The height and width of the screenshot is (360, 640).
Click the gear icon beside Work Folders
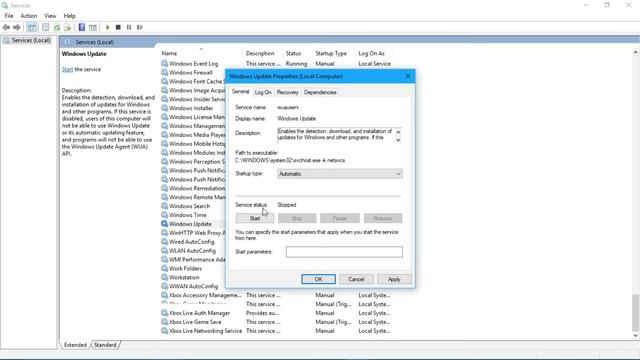click(x=164, y=268)
